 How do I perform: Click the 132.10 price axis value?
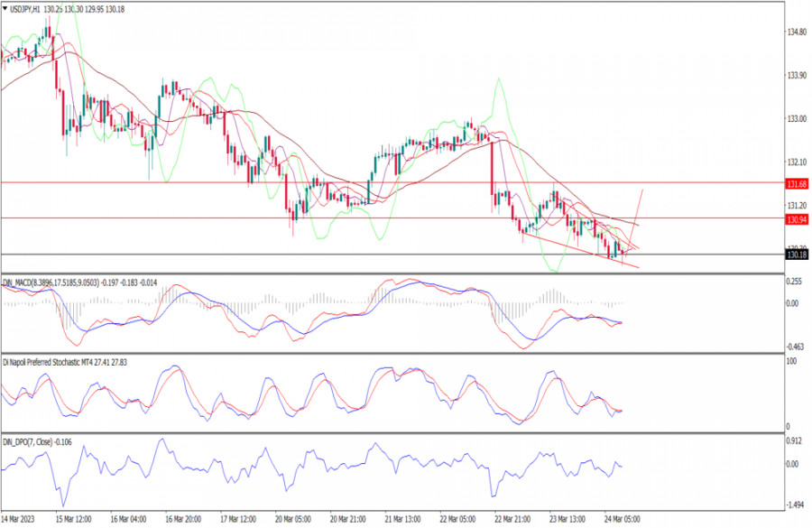(x=797, y=162)
